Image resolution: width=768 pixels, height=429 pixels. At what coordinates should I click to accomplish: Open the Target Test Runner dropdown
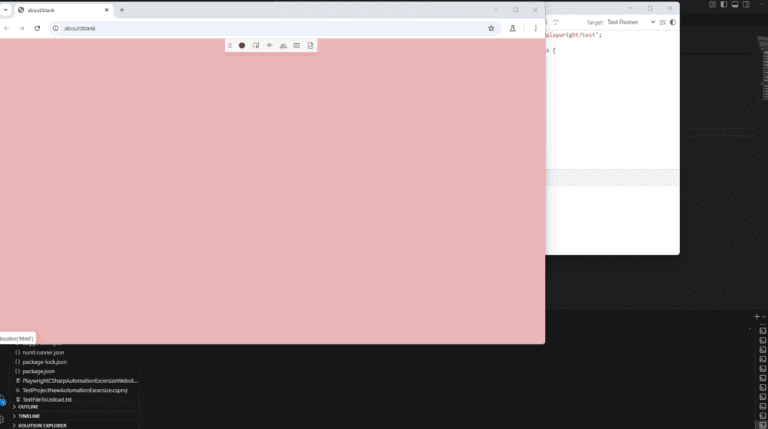631,22
